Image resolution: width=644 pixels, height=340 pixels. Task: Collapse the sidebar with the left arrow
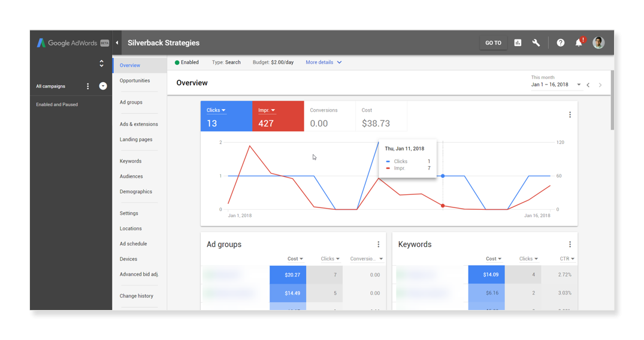(117, 43)
